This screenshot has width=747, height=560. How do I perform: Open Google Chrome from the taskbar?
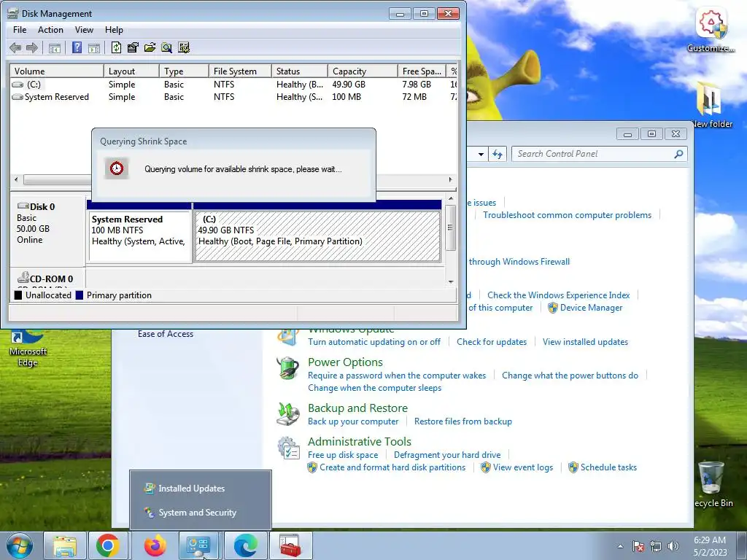tap(108, 545)
